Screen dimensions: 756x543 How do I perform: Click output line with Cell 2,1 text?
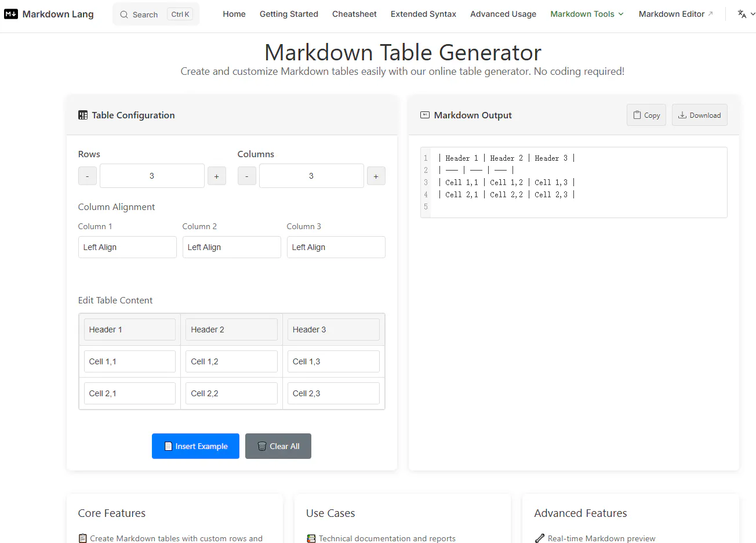coord(507,194)
